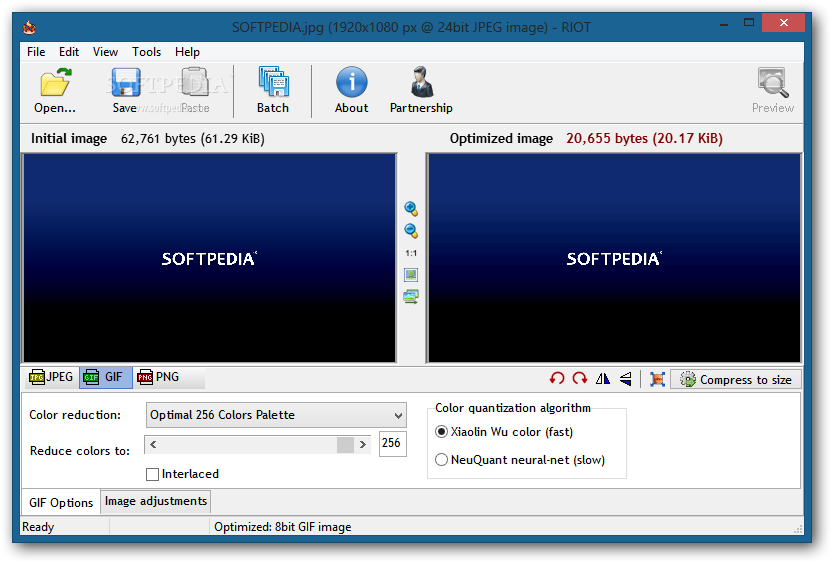Select the GIF format tab
Viewport: 832px width, 563px height.
point(106,377)
